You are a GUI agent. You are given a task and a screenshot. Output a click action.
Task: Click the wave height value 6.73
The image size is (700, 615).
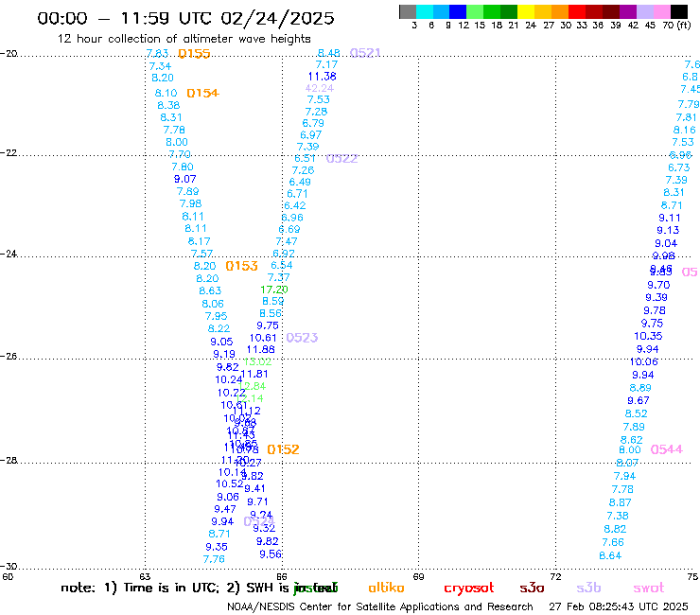679,167
